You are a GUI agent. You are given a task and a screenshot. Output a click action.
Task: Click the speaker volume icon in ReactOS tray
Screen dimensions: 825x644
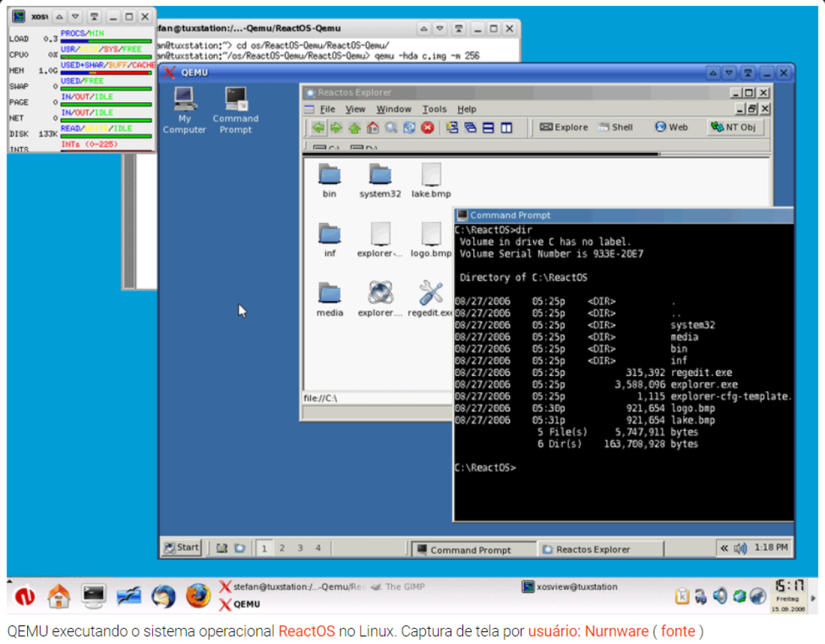pos(741,548)
